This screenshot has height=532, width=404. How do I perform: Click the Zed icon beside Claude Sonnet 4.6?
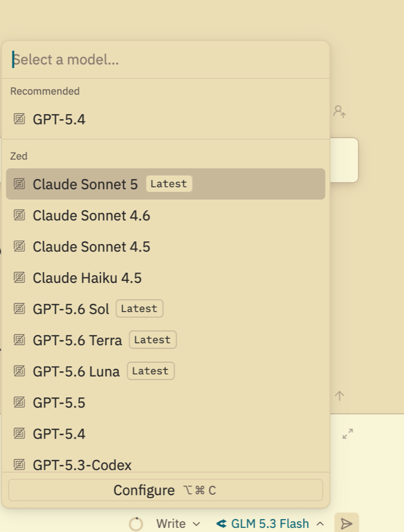[20, 215]
